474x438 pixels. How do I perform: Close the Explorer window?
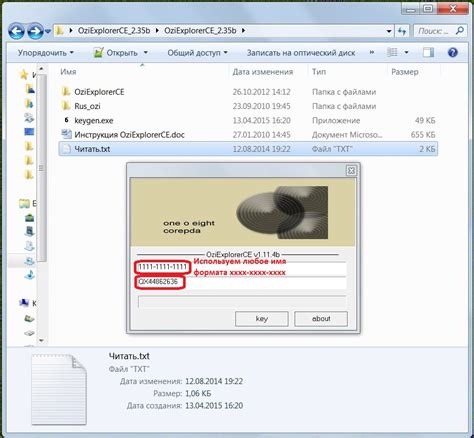tap(453, 8)
